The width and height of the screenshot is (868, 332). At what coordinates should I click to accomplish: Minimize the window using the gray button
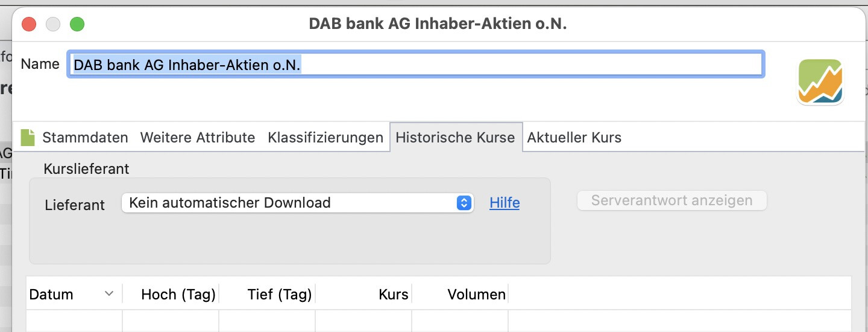pos(53,24)
